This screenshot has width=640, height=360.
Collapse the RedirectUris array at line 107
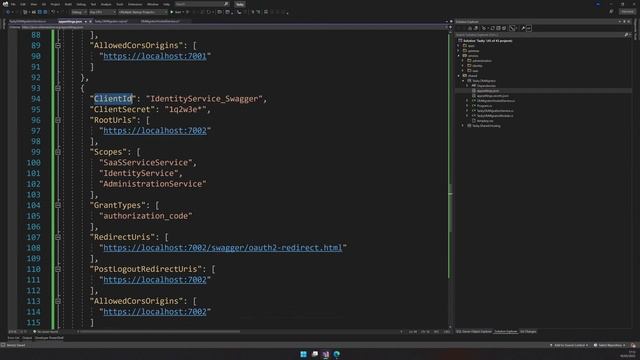click(58, 237)
